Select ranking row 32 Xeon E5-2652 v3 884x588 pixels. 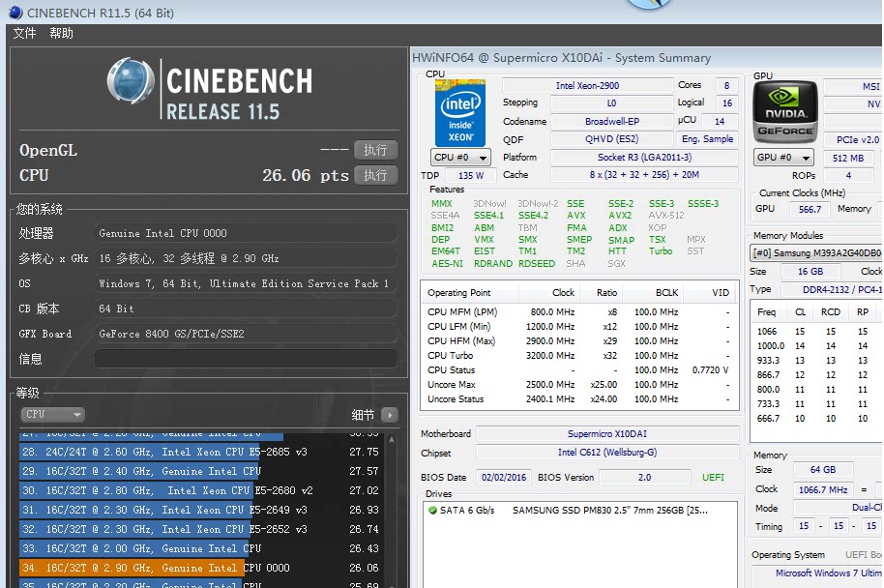[200, 529]
